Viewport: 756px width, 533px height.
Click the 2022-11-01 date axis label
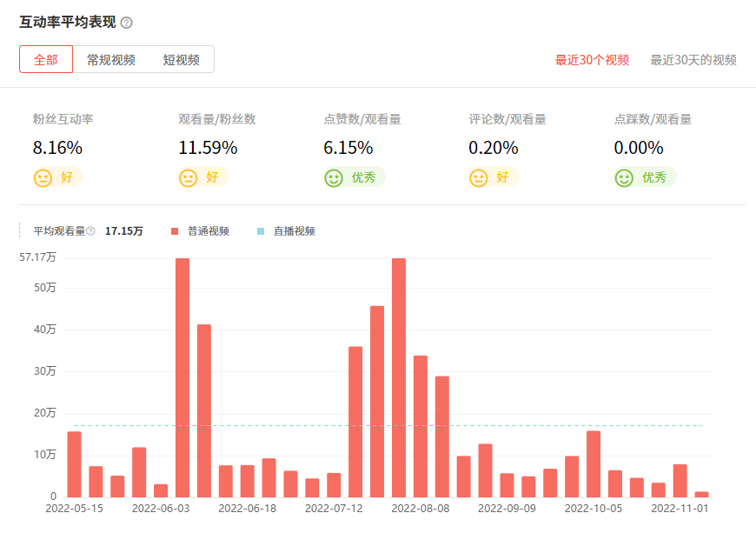tap(680, 508)
